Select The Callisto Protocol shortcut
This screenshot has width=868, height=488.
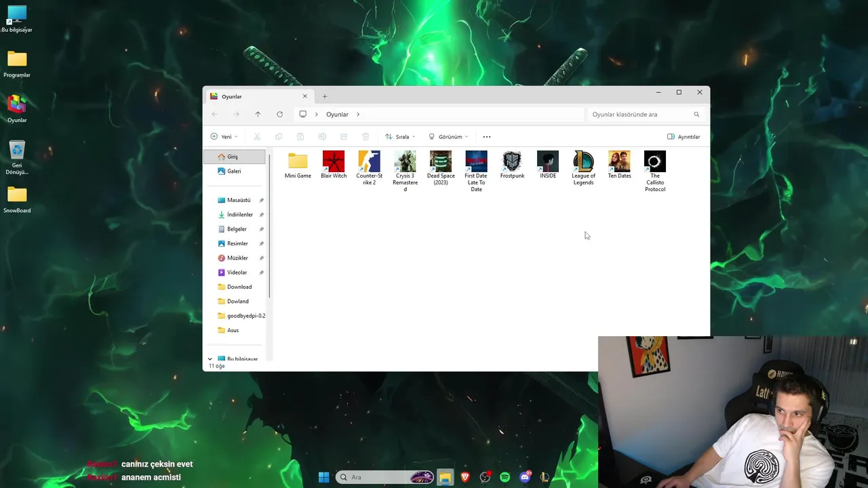(655, 171)
